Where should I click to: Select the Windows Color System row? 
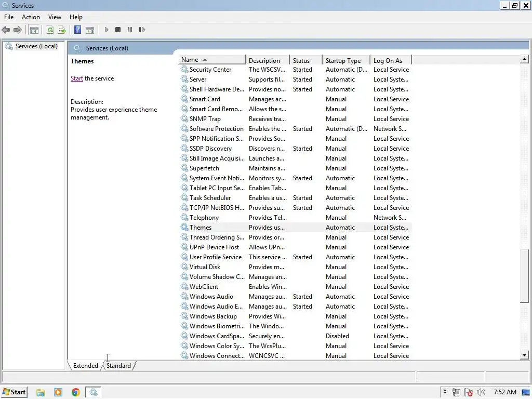point(295,345)
